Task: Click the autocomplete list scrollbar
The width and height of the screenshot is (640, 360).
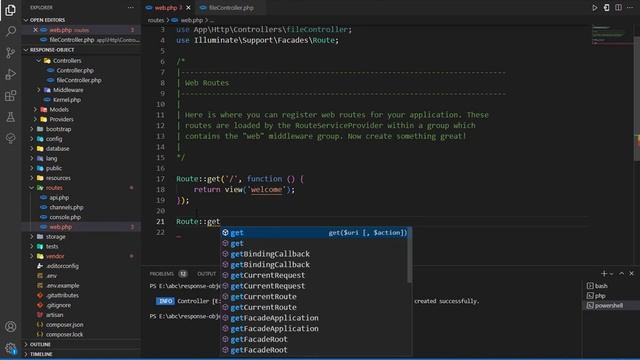Action: pyautogui.click(x=409, y=256)
